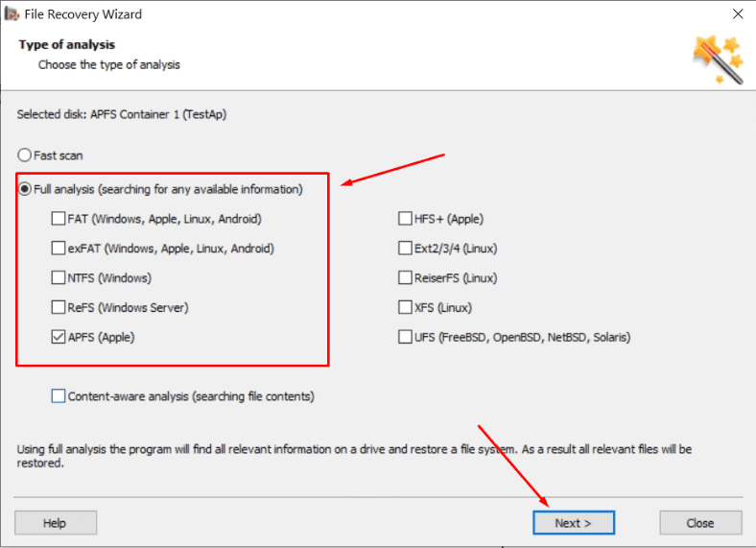The width and height of the screenshot is (756, 548).
Task: Enable the UFS (FreeBSD, OpenBSD) checkbox
Action: (x=405, y=338)
